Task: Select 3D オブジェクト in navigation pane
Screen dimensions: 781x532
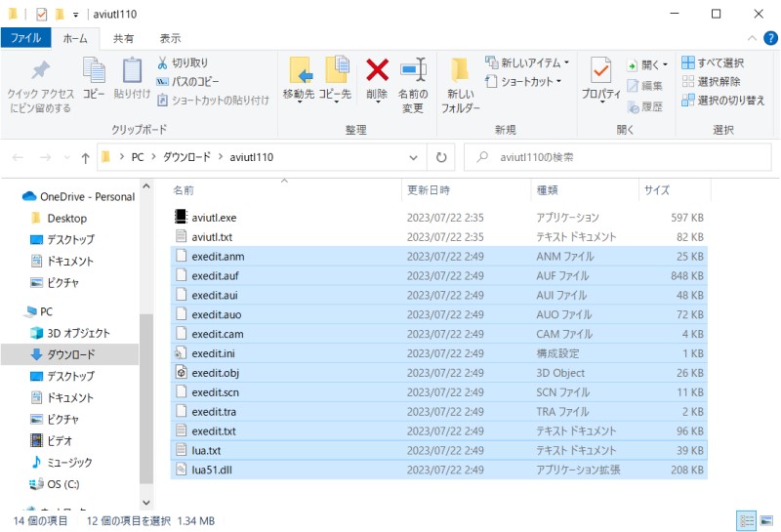Action: [69, 333]
